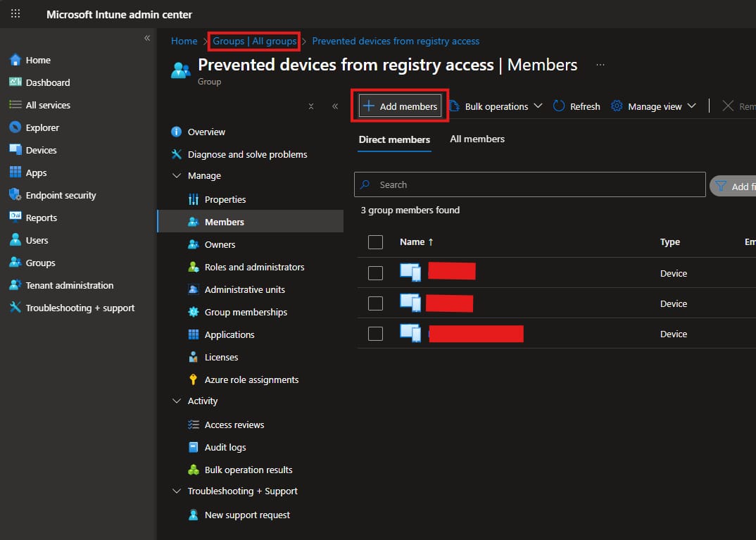Open the more options ellipsis by title
Image resolution: width=756 pixels, height=540 pixels.
[x=600, y=65]
